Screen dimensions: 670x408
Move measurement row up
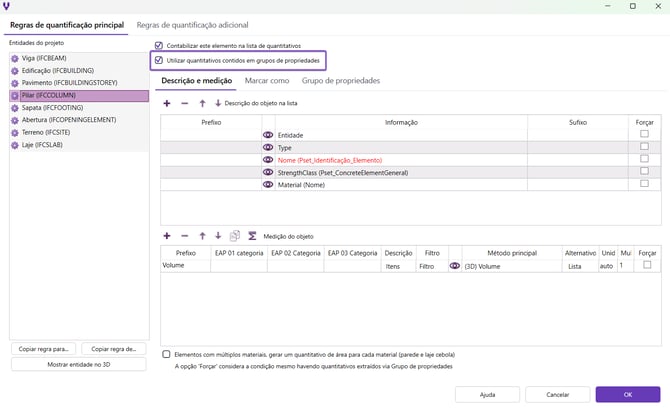203,236
